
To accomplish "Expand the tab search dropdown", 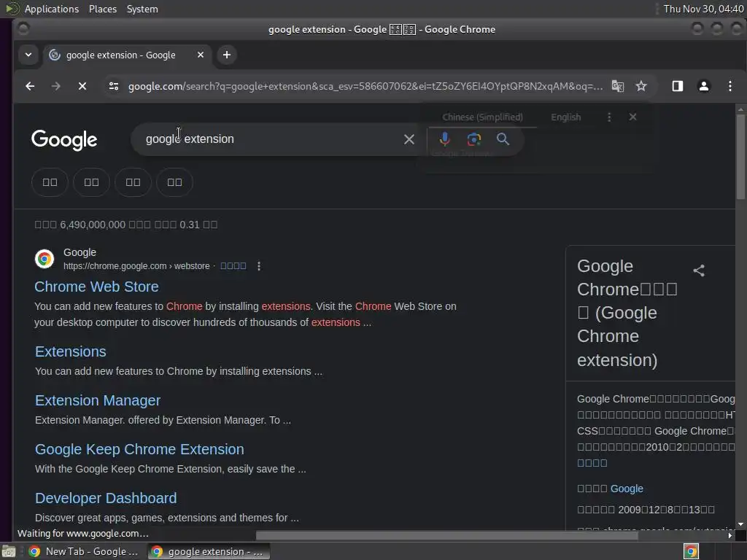I will point(28,55).
